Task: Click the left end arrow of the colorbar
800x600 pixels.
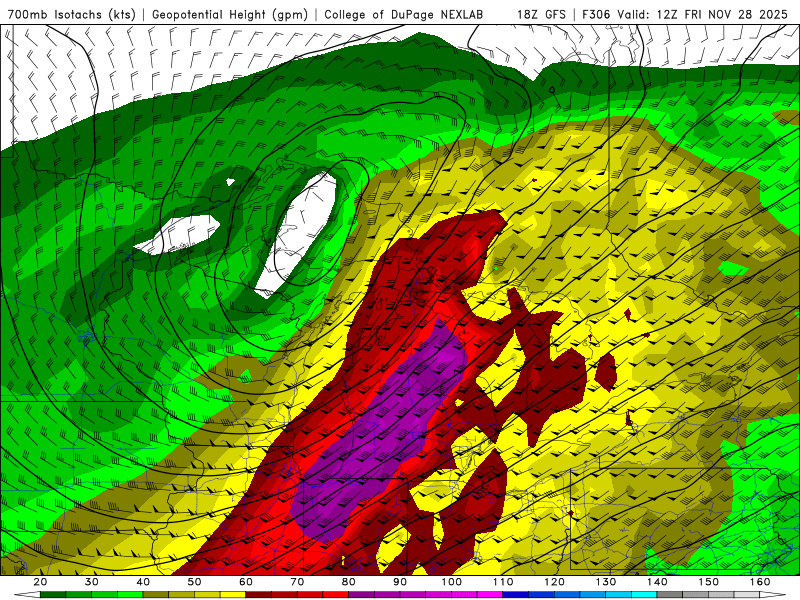Action: [x=27, y=595]
